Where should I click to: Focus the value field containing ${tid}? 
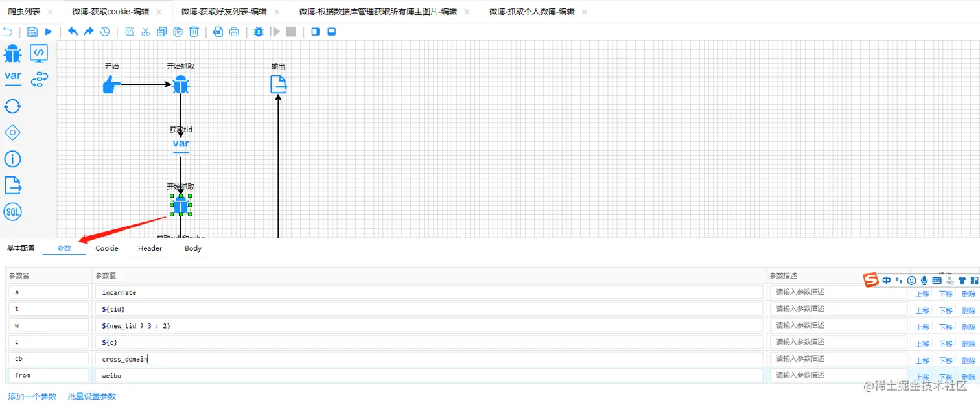(x=428, y=308)
